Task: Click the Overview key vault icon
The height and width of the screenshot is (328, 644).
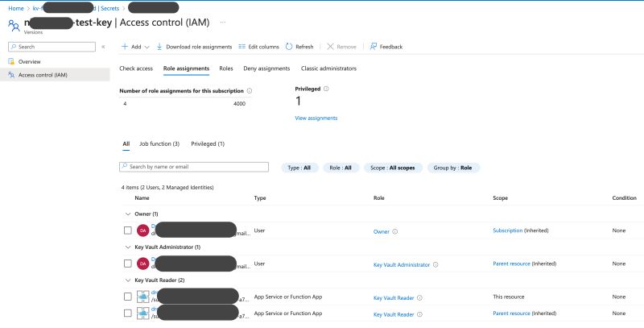Action: [x=11, y=62]
